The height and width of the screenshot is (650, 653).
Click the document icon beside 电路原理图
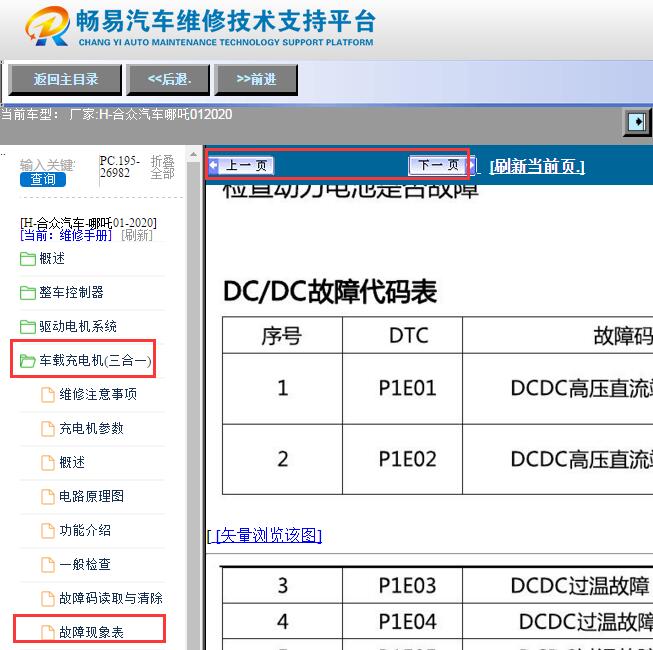(47, 496)
